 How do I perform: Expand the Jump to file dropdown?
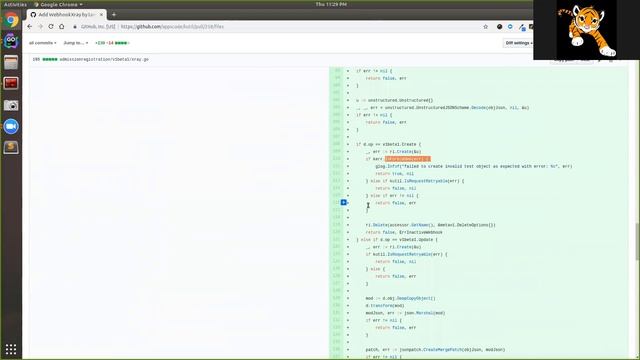(76, 43)
